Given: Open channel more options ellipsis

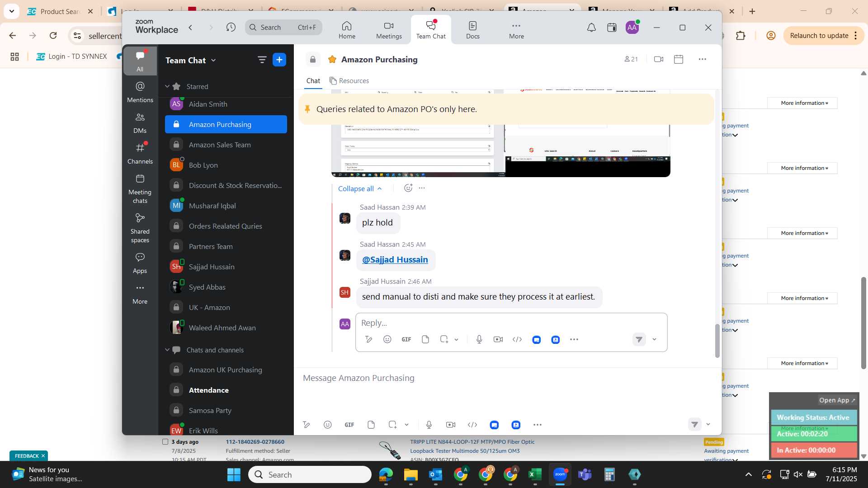Looking at the screenshot, I should click(x=702, y=59).
